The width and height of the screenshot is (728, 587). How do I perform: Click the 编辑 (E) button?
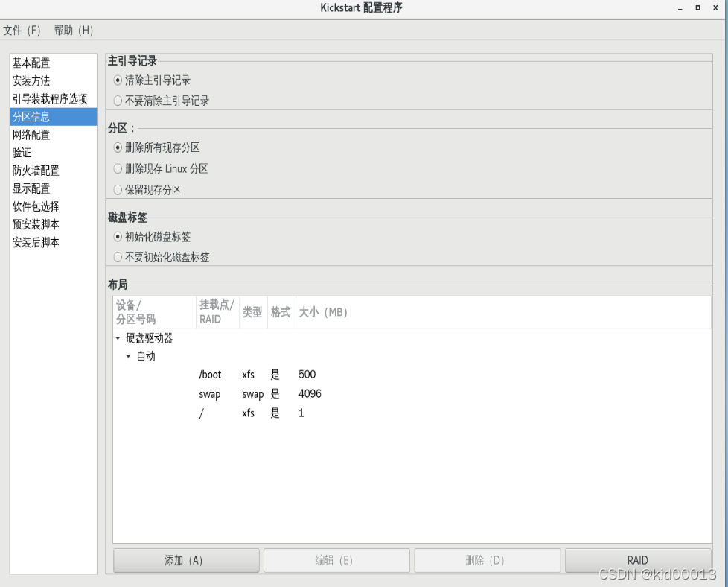click(336, 560)
